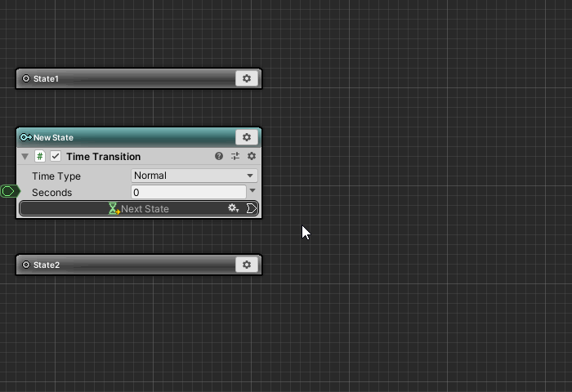Open State2 node settings gear
Image resolution: width=572 pixels, height=392 pixels.
point(247,265)
